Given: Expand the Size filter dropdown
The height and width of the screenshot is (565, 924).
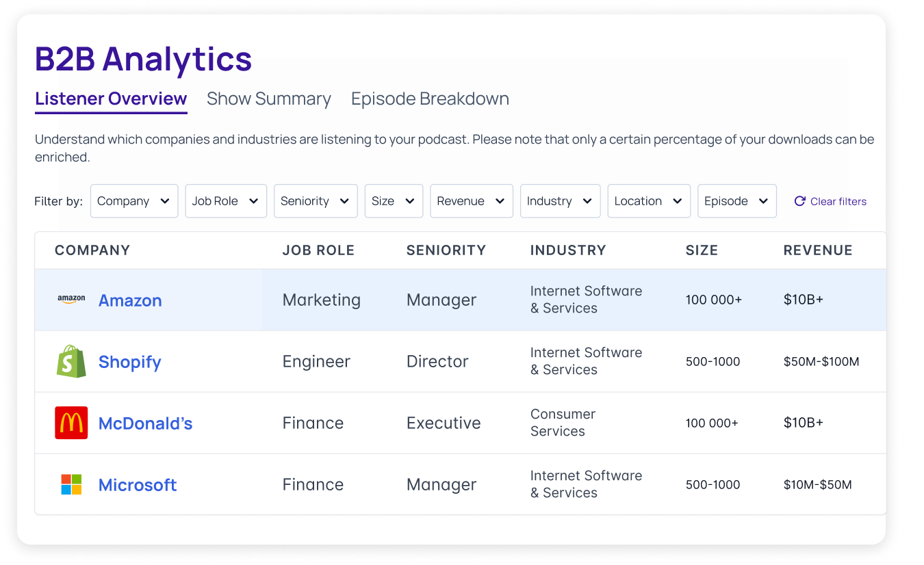Looking at the screenshot, I should point(394,201).
